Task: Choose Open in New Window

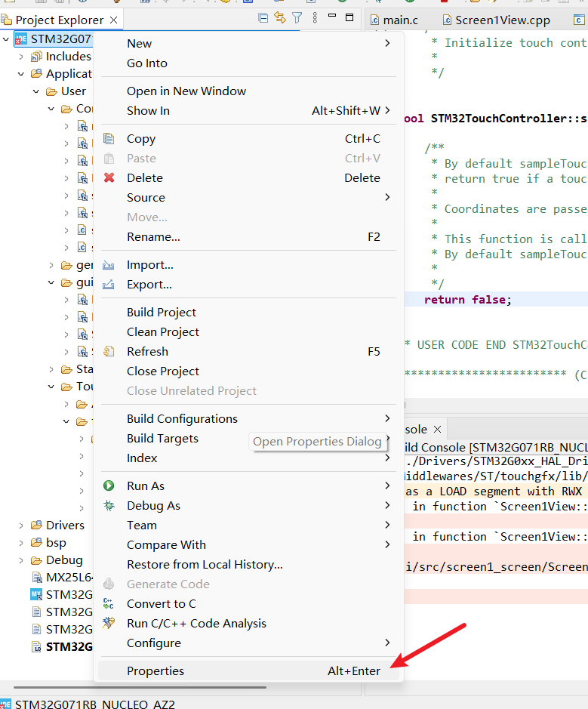Action: 248,91
